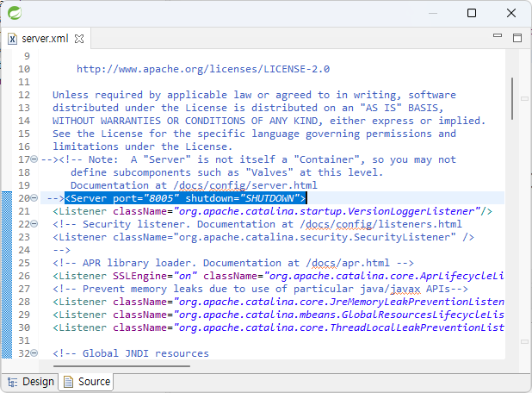Click the "Unless required by applicable law" line
The width and height of the screenshot is (532, 393).
tap(254, 95)
